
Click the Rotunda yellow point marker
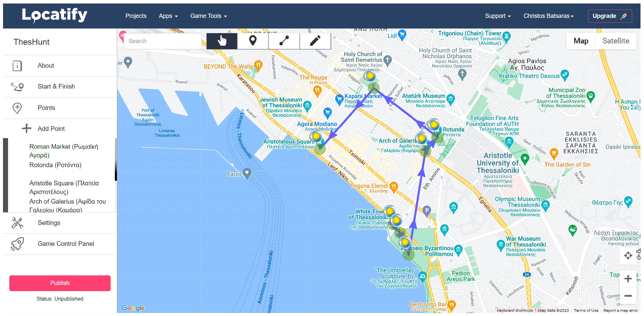pyautogui.click(x=434, y=124)
